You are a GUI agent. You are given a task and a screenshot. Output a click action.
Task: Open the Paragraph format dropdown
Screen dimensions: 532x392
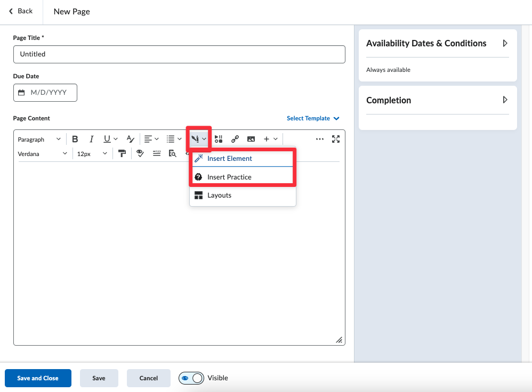pyautogui.click(x=39, y=140)
